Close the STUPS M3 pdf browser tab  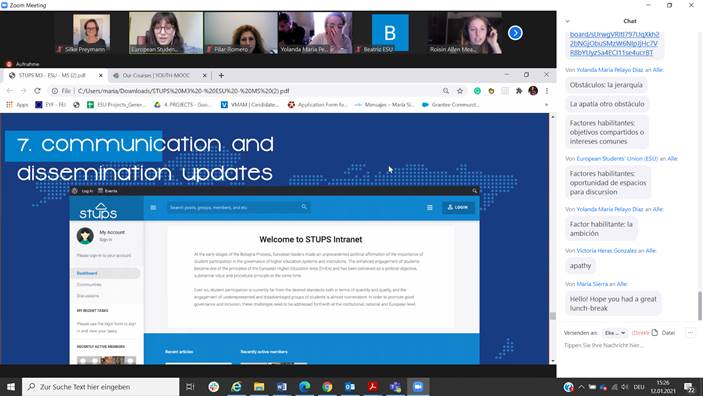100,75
